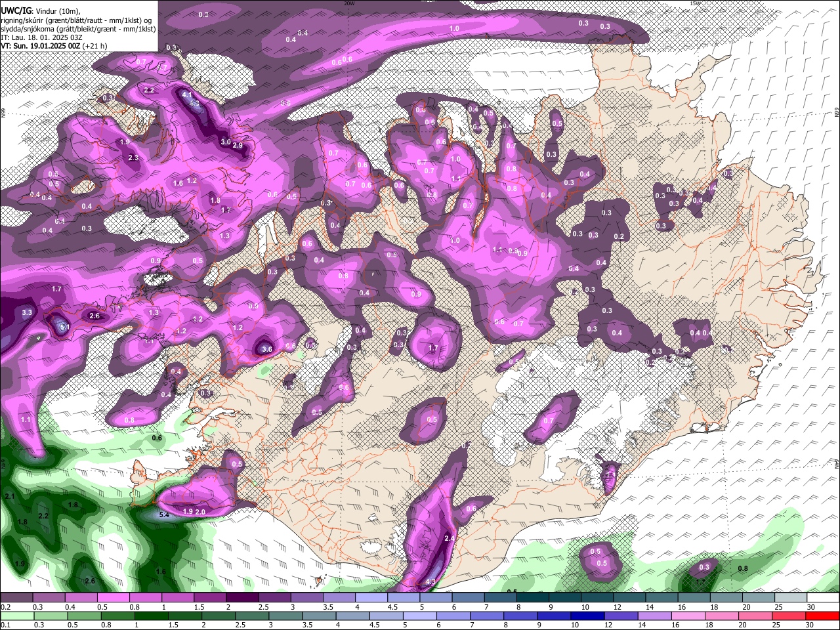Click the '2.9' value in the northwest snow band
This screenshot has height=630, width=840.
[x=238, y=146]
